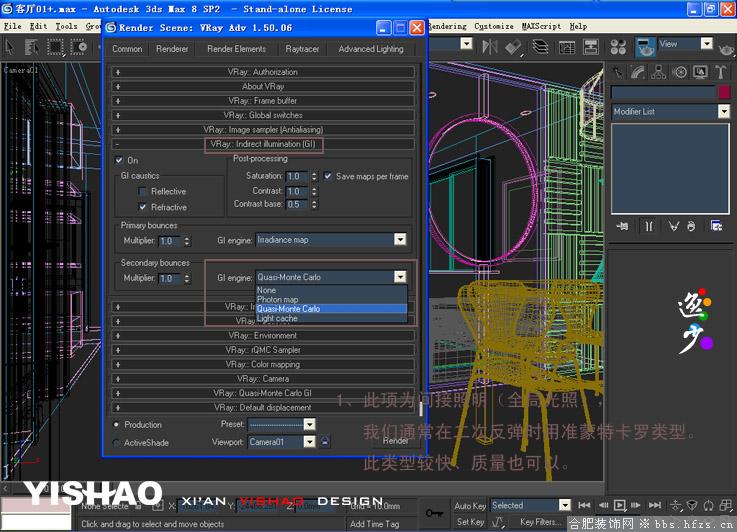Switch to the Renderer tab

(x=172, y=49)
